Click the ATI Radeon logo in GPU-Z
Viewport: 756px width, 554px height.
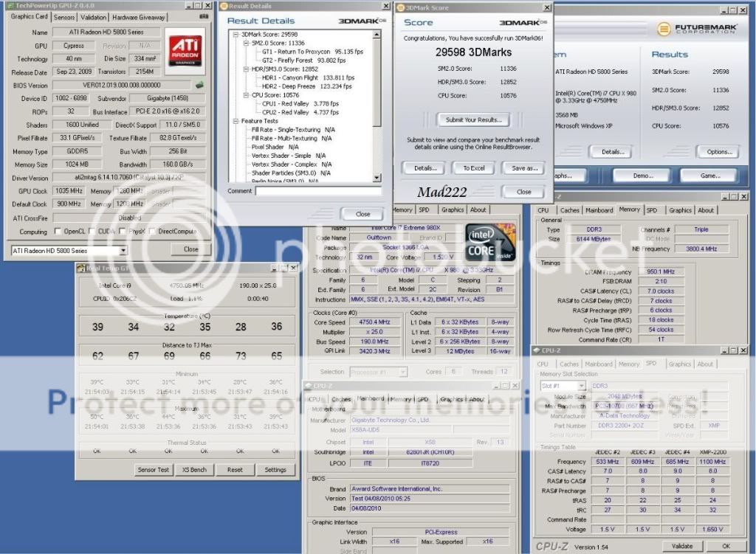tap(185, 52)
